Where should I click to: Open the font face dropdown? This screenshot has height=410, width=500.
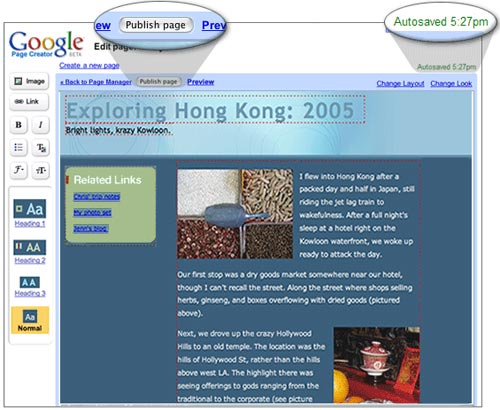click(x=18, y=170)
